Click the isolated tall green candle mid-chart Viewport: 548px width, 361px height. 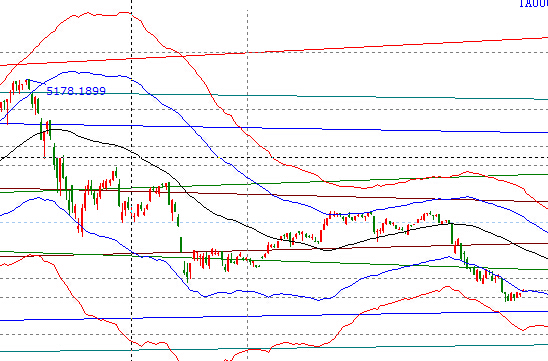pyautogui.click(x=181, y=244)
